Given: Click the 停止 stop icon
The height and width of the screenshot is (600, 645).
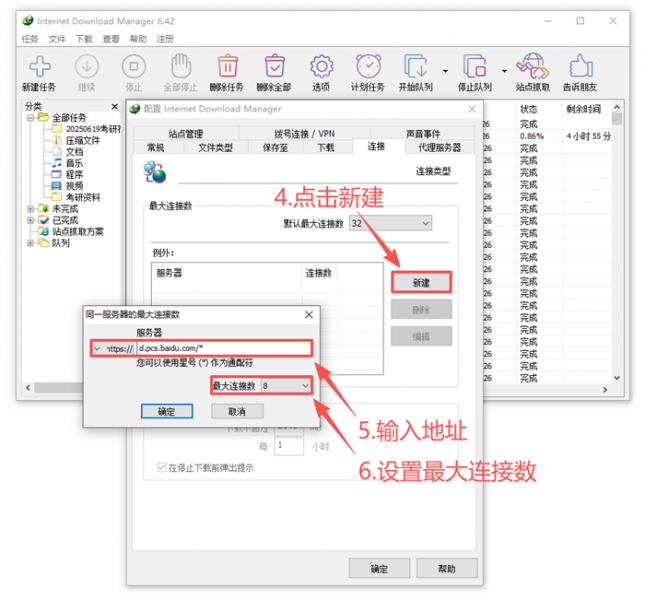Looking at the screenshot, I should pos(134,66).
